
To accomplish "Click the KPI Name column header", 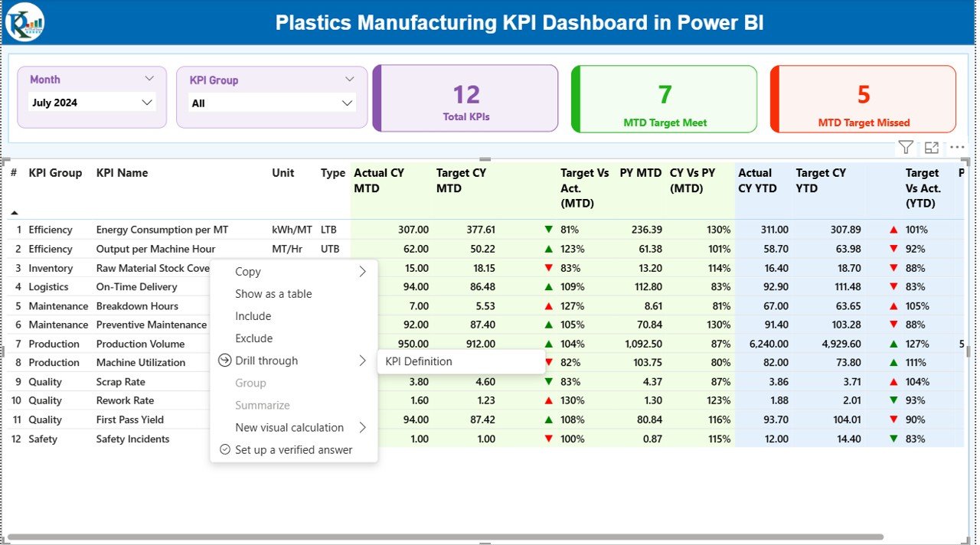I will pyautogui.click(x=122, y=173).
